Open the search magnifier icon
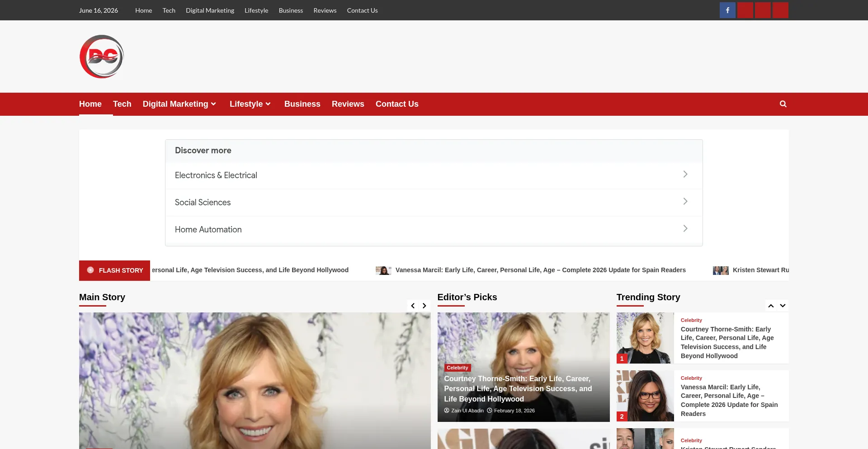This screenshot has height=449, width=868. [783, 104]
